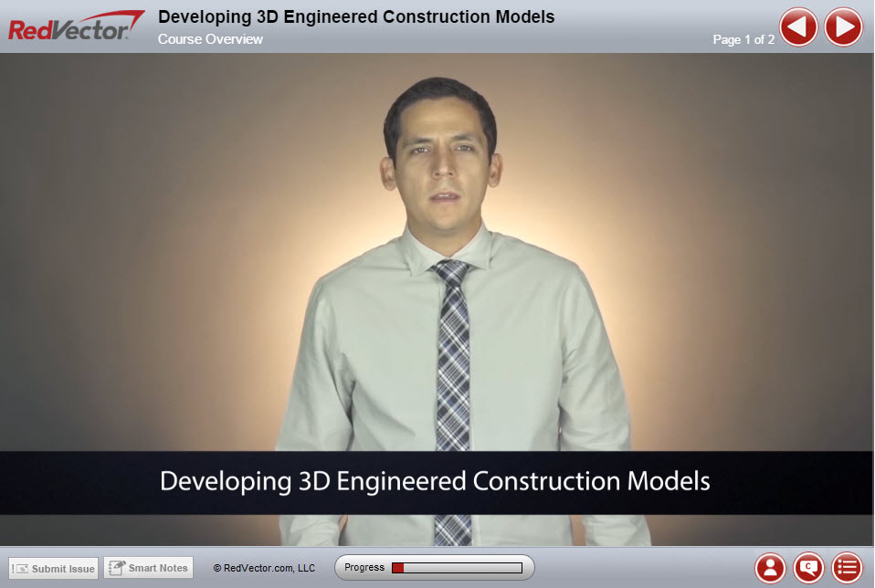Click the RedVector.com copyright text

point(265,567)
